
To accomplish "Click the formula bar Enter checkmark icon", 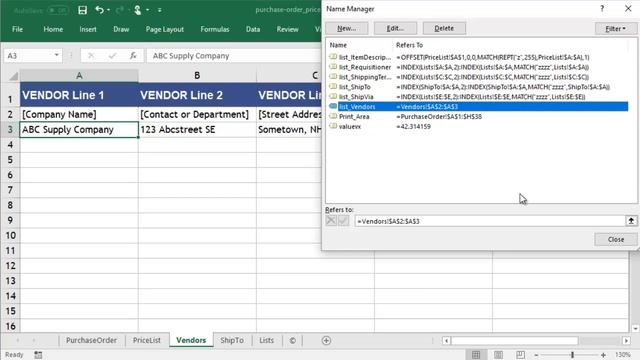I will click(x=112, y=56).
